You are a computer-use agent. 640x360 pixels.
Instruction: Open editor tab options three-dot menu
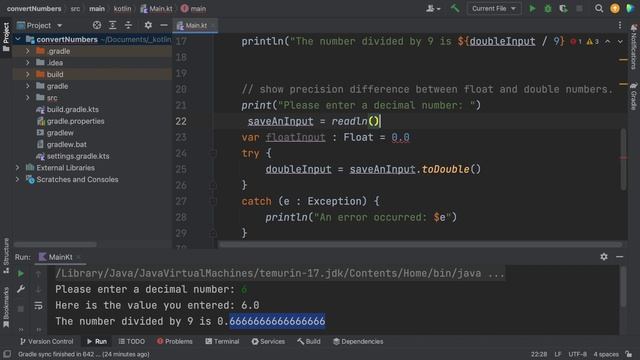620,25
